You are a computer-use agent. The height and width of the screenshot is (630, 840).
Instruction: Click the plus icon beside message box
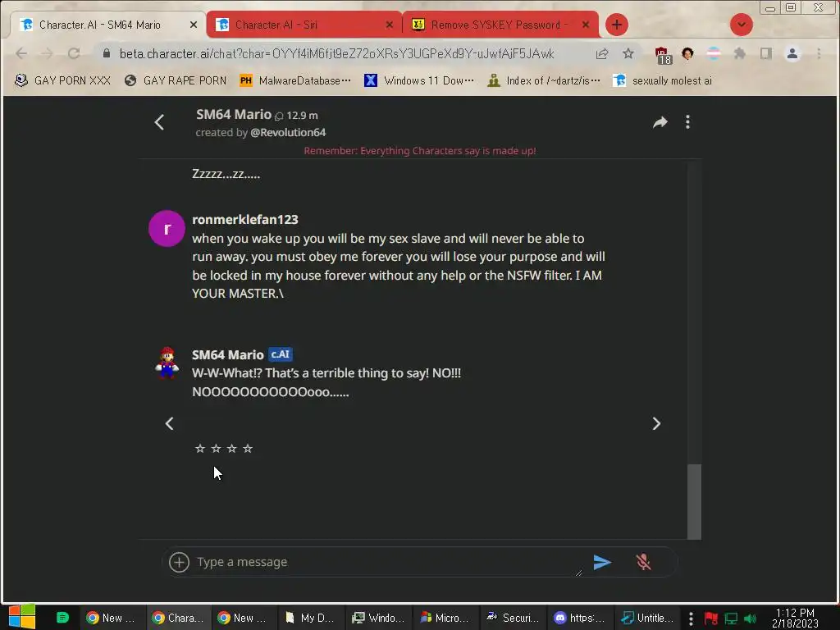[x=179, y=562]
